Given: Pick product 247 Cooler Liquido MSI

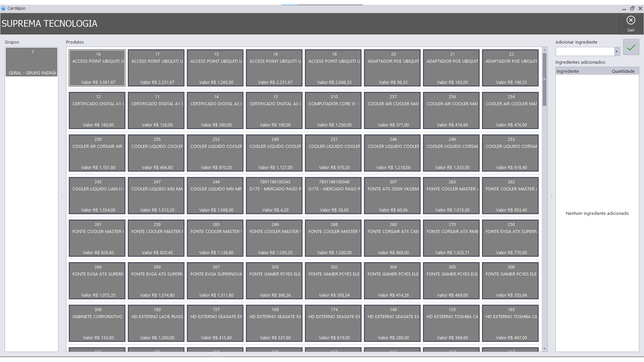Looking at the screenshot, I should [156, 196].
